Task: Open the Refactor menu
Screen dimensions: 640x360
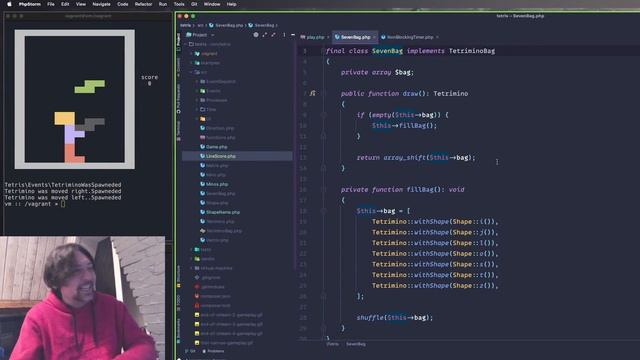Action: coord(143,4)
